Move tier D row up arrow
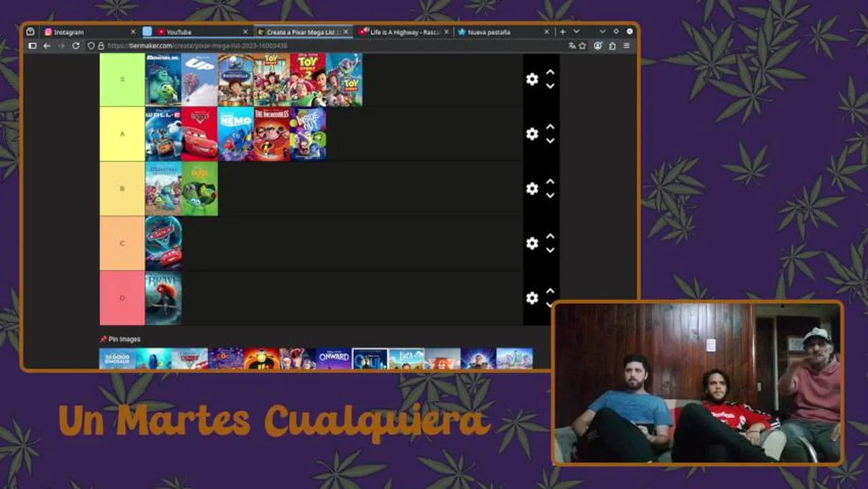This screenshot has height=489, width=868. coord(550,291)
